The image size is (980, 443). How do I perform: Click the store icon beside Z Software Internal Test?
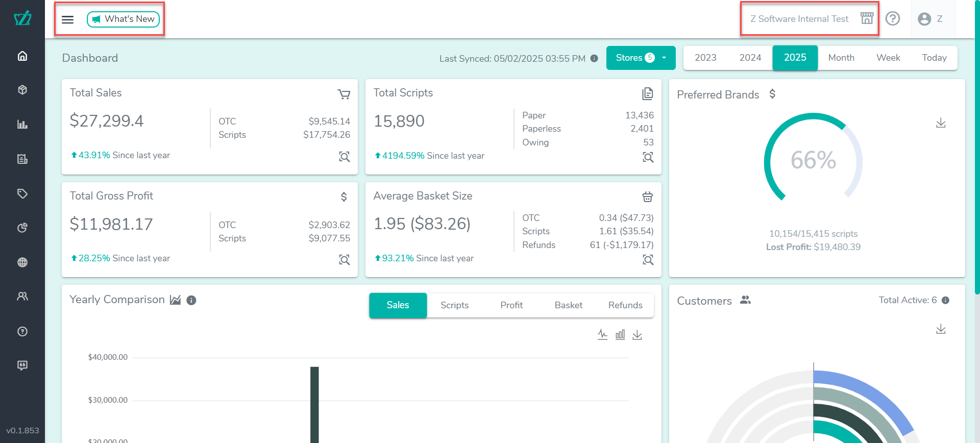(867, 19)
